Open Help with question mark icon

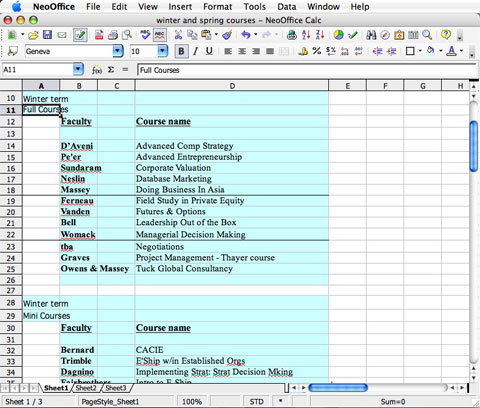point(446,35)
